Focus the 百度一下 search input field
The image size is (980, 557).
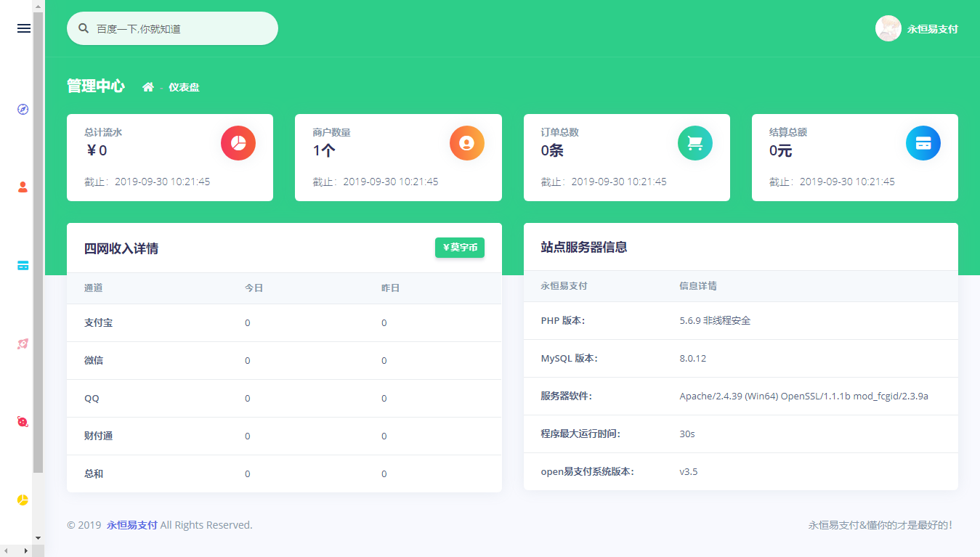(182, 29)
